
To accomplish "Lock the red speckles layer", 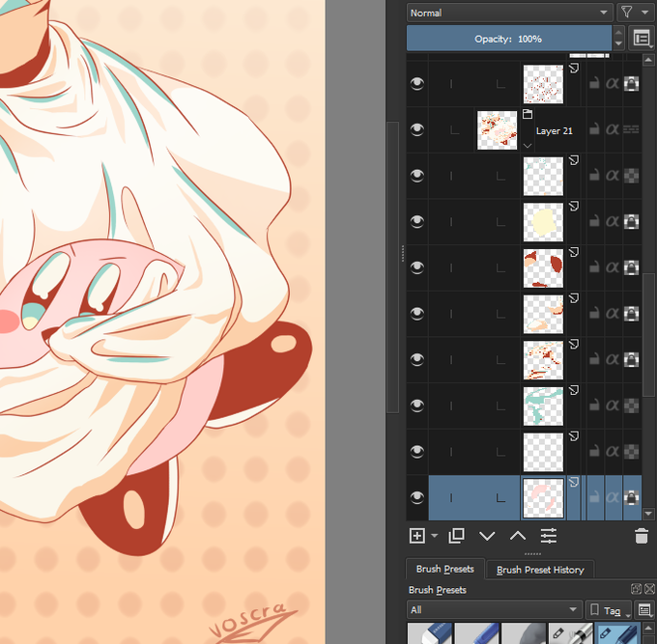I will click(594, 83).
